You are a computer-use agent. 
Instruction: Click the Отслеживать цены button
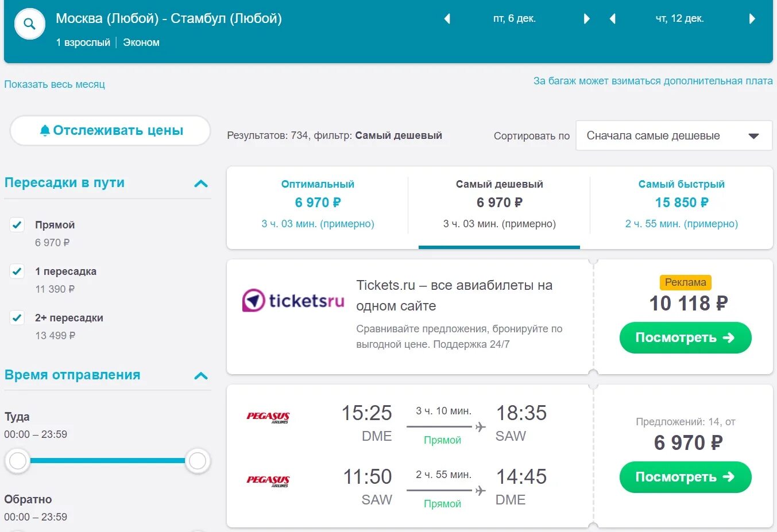[110, 130]
